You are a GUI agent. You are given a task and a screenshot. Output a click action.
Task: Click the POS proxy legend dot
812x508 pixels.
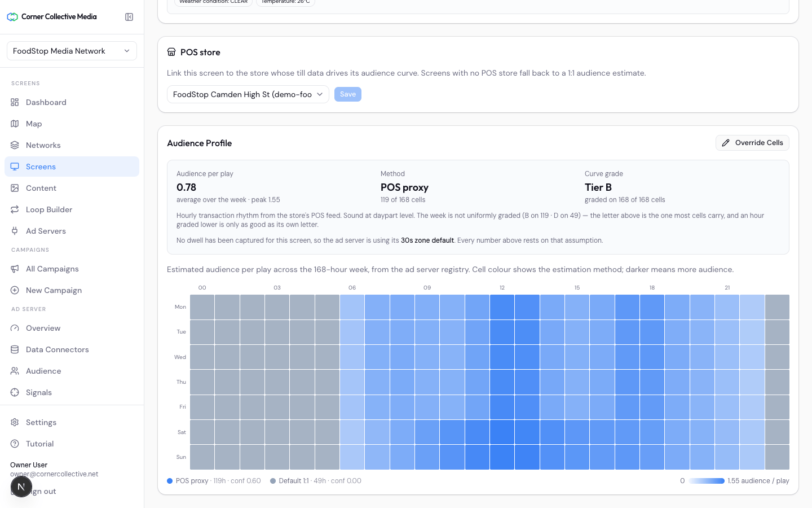click(170, 481)
